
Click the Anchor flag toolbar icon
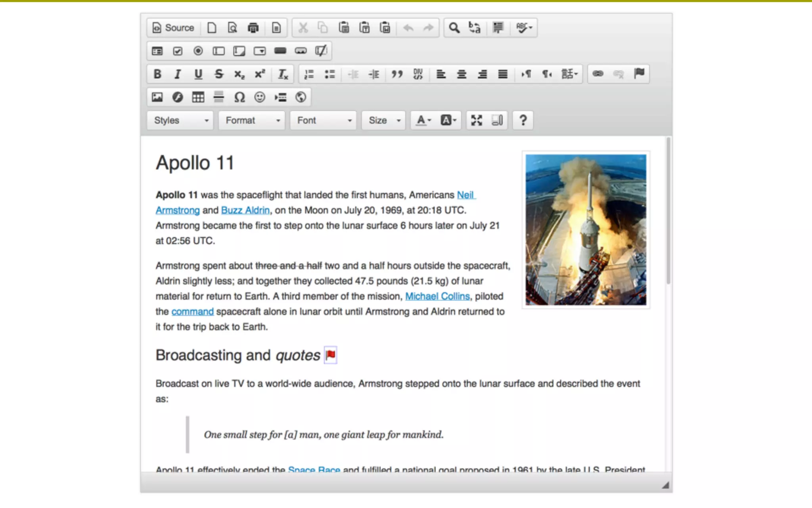pyautogui.click(x=639, y=74)
